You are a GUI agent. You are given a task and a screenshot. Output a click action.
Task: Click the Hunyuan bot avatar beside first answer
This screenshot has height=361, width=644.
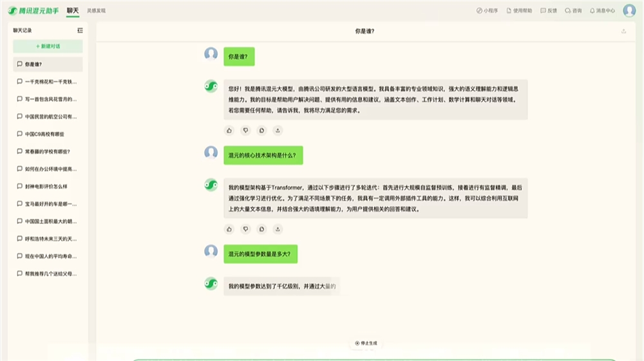coord(211,86)
